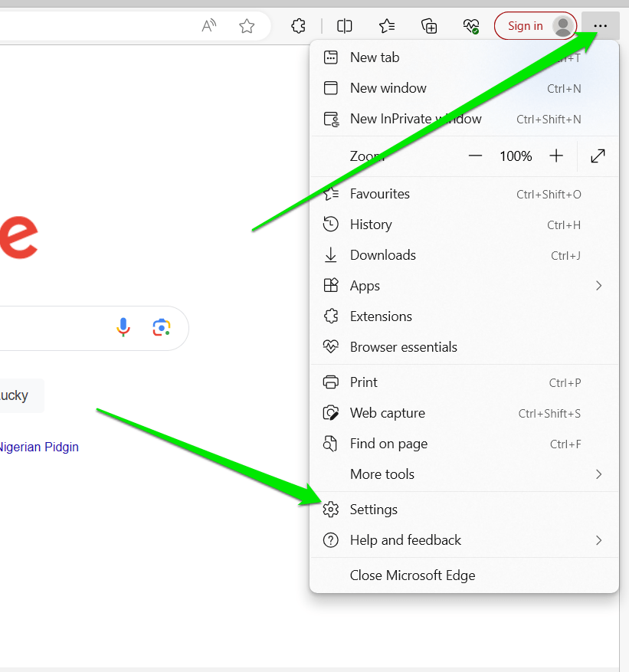Click the New tab icon in menu
The image size is (629, 672).
click(x=331, y=57)
